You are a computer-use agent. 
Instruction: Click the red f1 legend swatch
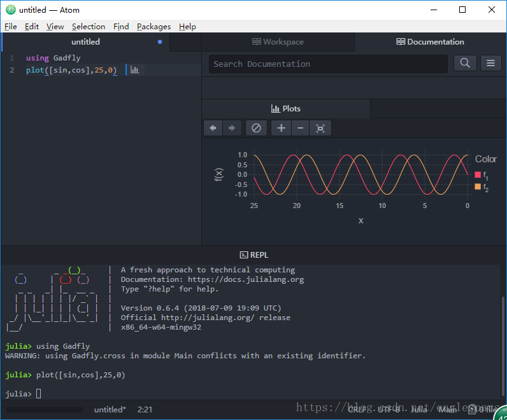click(478, 175)
